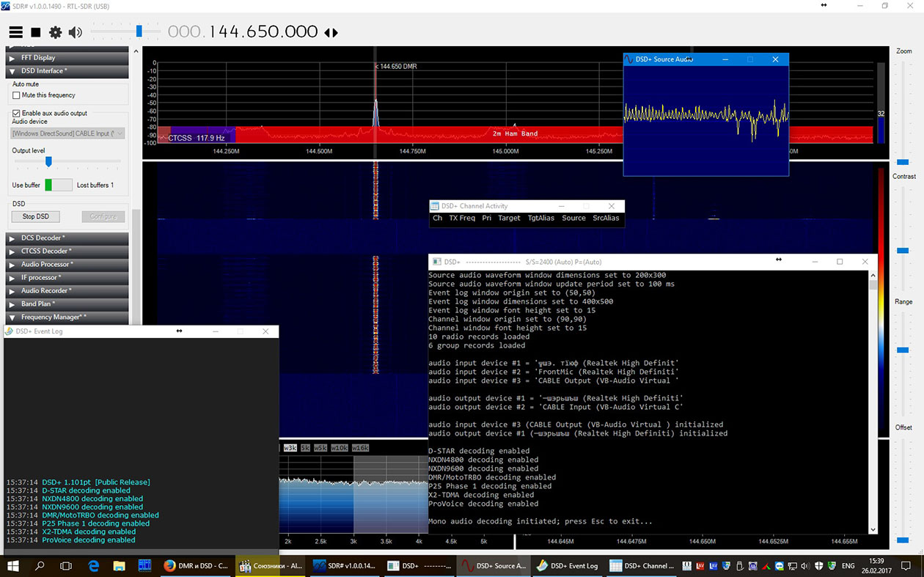
Task: Stop the radio with square button
Action: tap(35, 32)
